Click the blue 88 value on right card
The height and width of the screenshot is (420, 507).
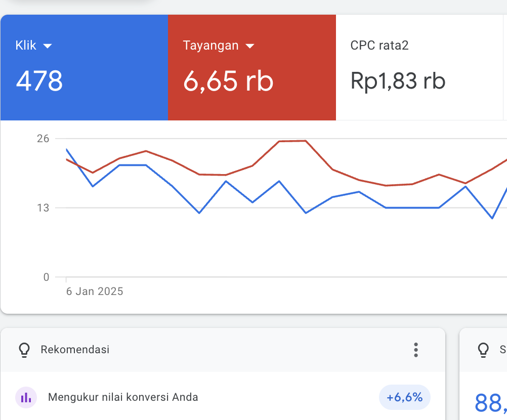490,403
